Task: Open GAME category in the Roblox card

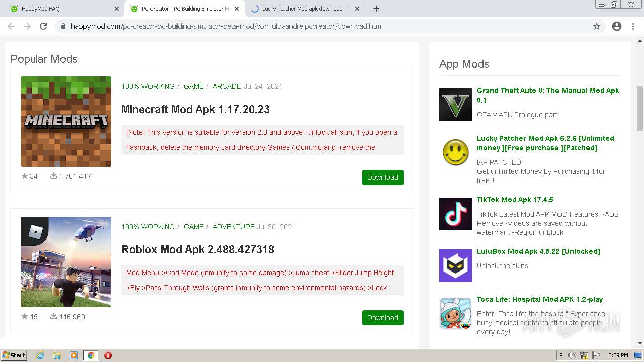Action: pos(194,227)
